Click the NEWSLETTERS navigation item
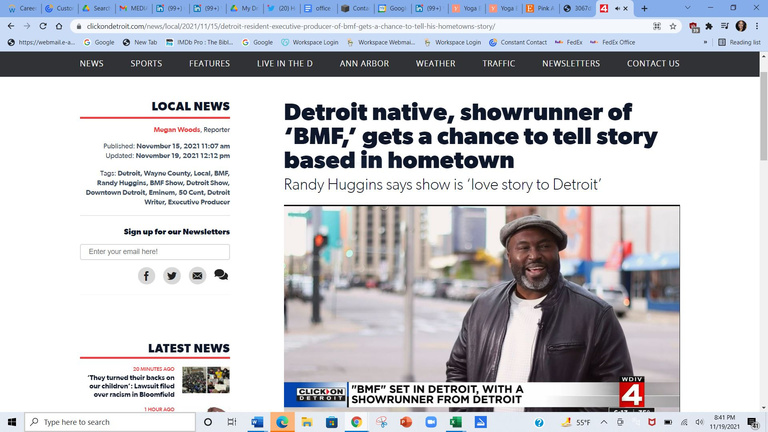 pos(571,63)
